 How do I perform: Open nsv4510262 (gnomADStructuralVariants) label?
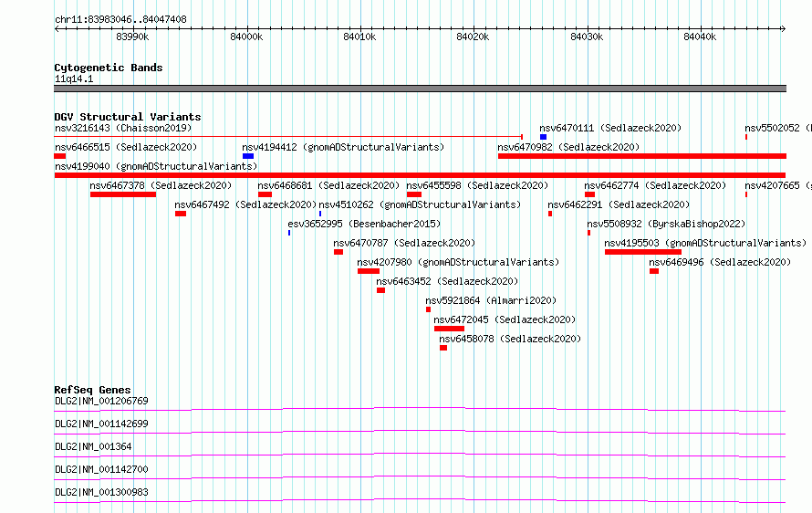pyautogui.click(x=420, y=204)
